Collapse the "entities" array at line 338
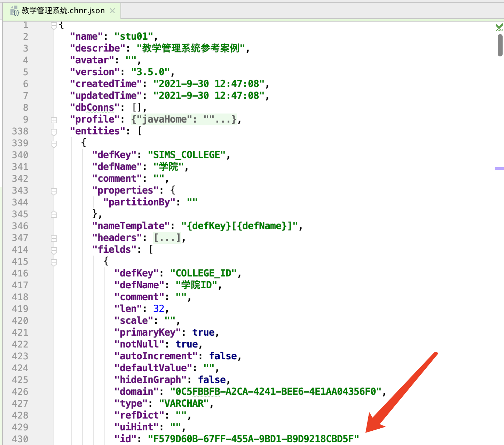504x445 pixels. [54, 132]
